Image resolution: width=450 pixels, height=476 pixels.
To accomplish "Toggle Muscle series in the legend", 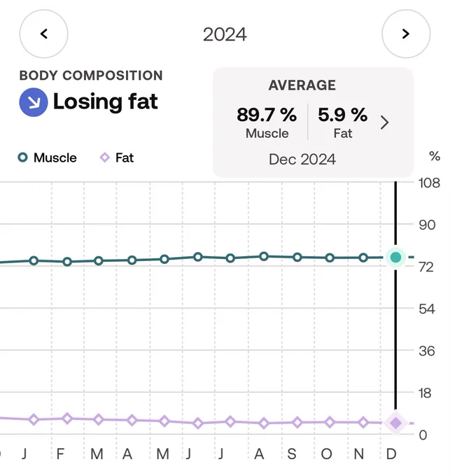I will (x=47, y=158).
